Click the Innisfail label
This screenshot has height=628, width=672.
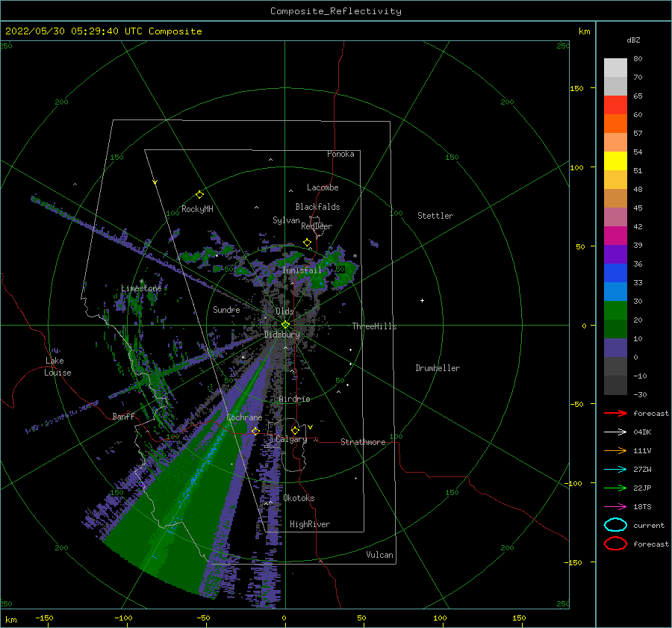click(302, 270)
